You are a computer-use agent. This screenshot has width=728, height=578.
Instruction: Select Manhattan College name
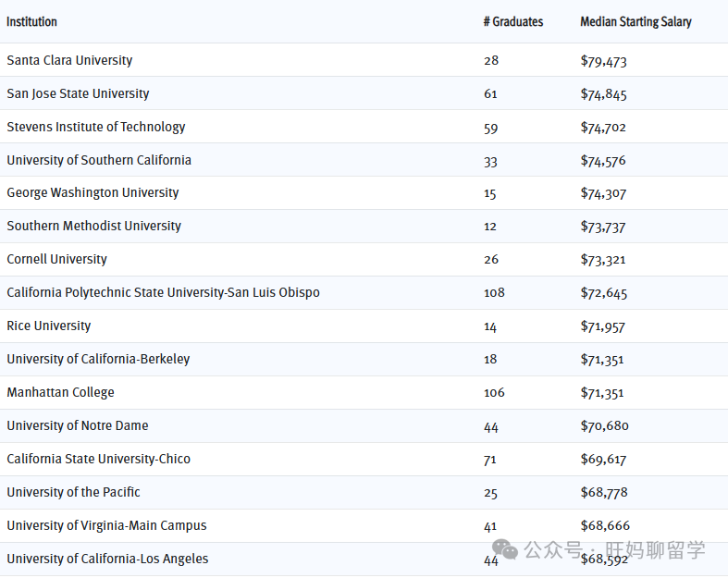tap(60, 392)
